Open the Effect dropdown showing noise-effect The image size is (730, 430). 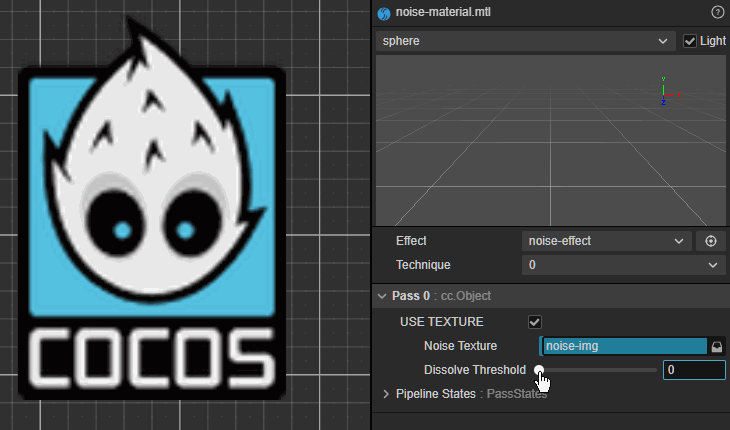[606, 241]
